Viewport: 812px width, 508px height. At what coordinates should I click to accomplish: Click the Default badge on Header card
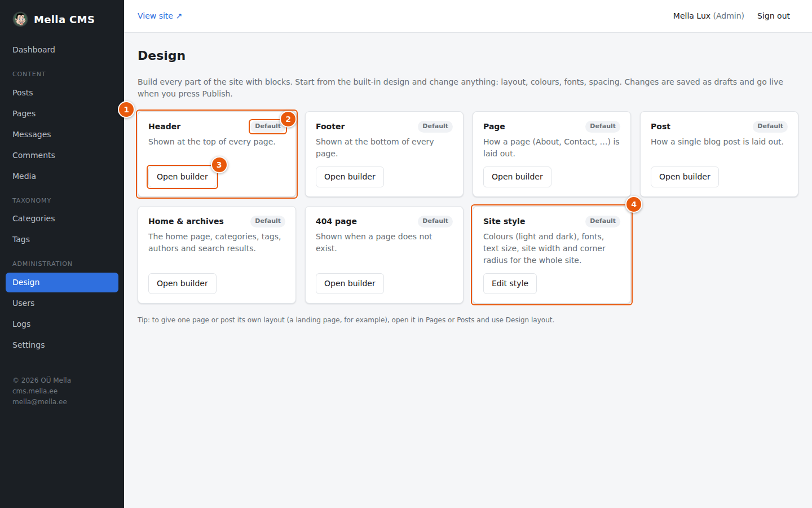(x=268, y=126)
